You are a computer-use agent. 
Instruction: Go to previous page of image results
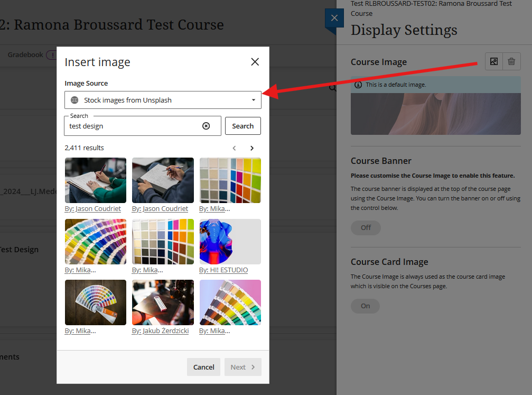coord(234,148)
